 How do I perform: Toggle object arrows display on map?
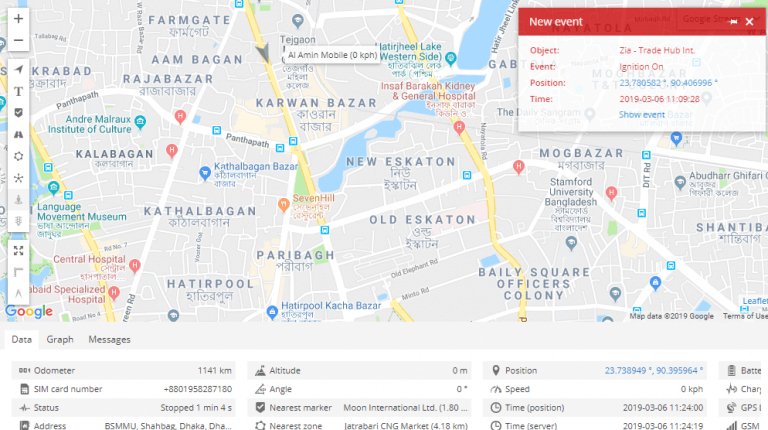[x=18, y=69]
